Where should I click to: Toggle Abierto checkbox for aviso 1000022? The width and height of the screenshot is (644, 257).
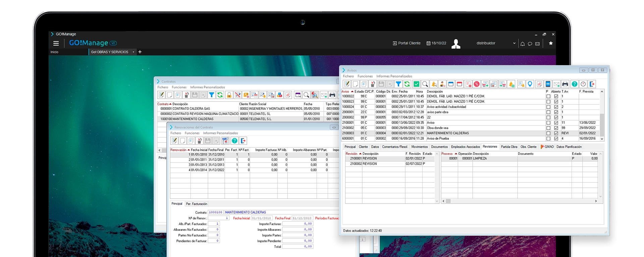(556, 96)
